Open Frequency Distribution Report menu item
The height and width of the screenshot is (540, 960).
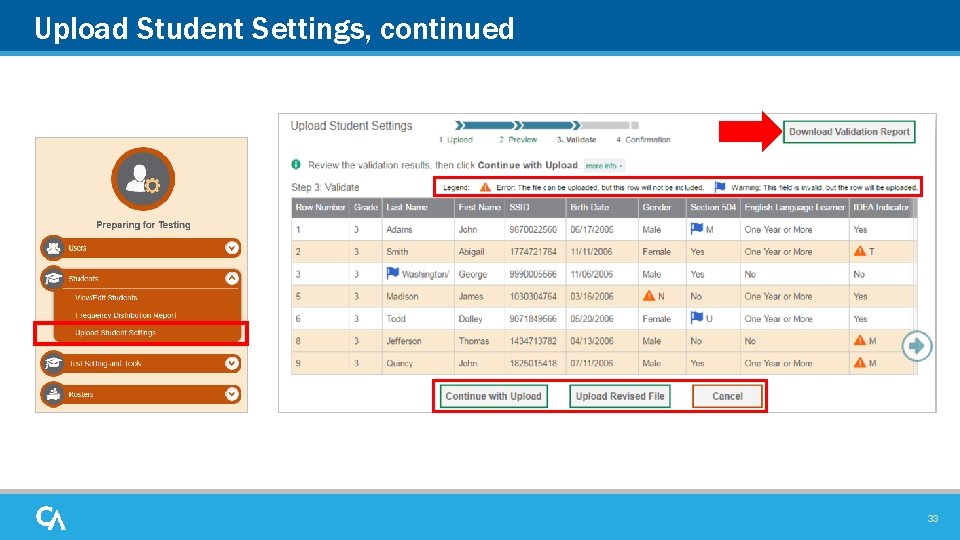pyautogui.click(x=126, y=315)
